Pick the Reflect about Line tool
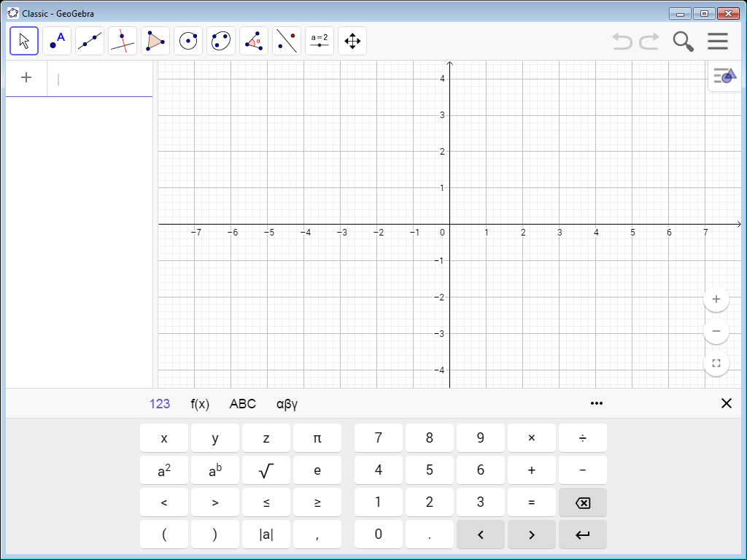 [x=287, y=41]
